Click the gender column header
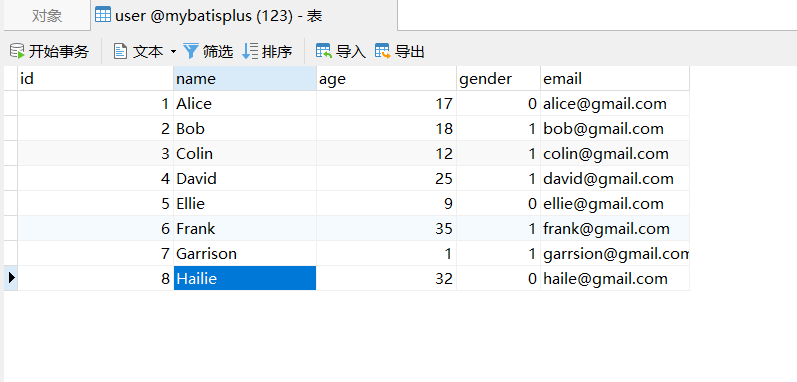Image resolution: width=797 pixels, height=382 pixels. click(499, 79)
